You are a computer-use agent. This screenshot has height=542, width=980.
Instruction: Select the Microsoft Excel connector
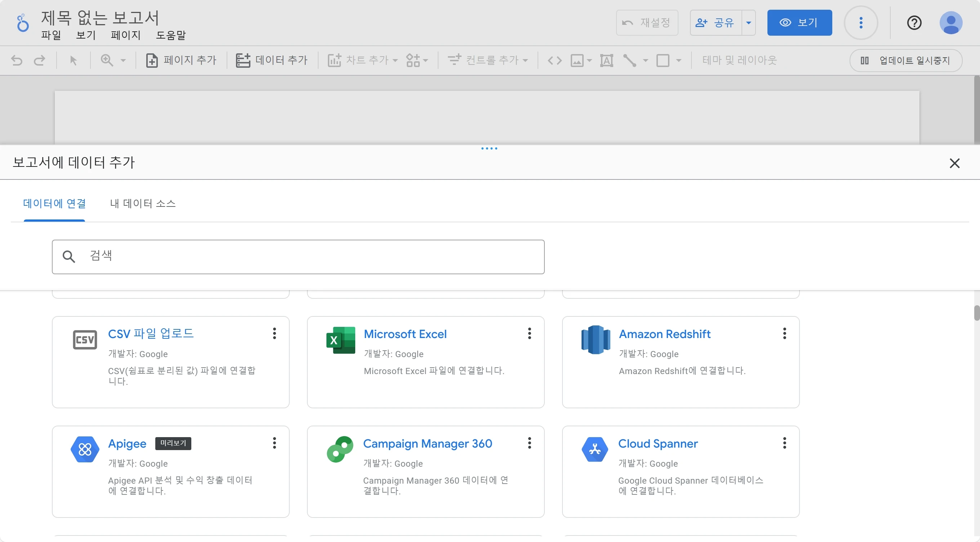pos(425,362)
